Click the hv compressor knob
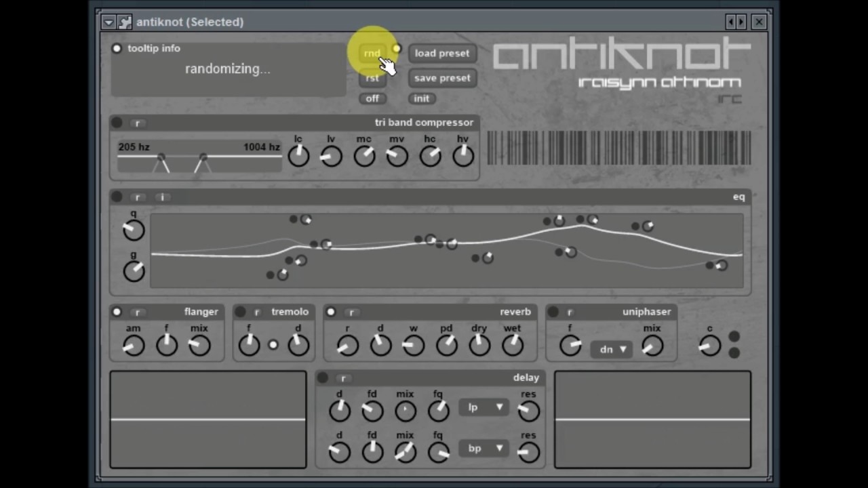Image resolution: width=868 pixels, height=488 pixels. (463, 156)
